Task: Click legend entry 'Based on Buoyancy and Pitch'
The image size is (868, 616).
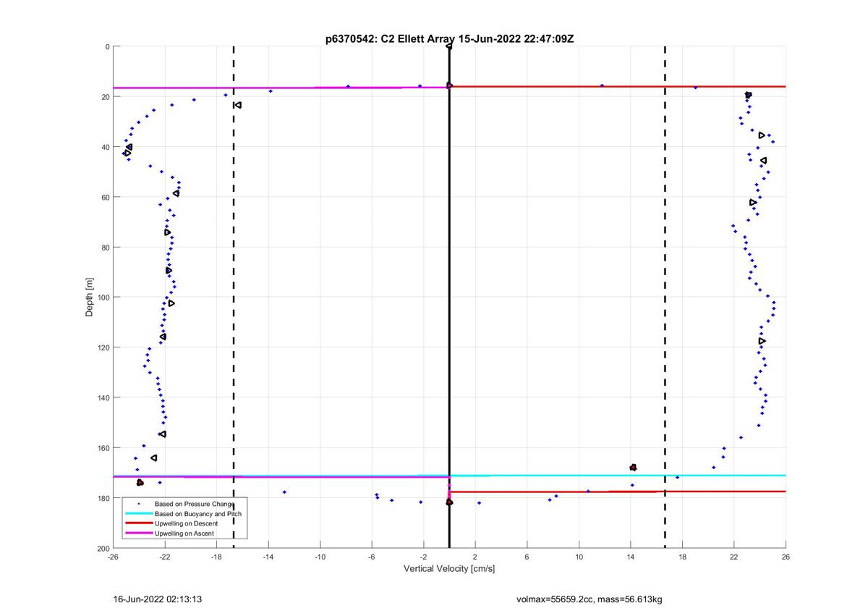Action: (x=198, y=513)
